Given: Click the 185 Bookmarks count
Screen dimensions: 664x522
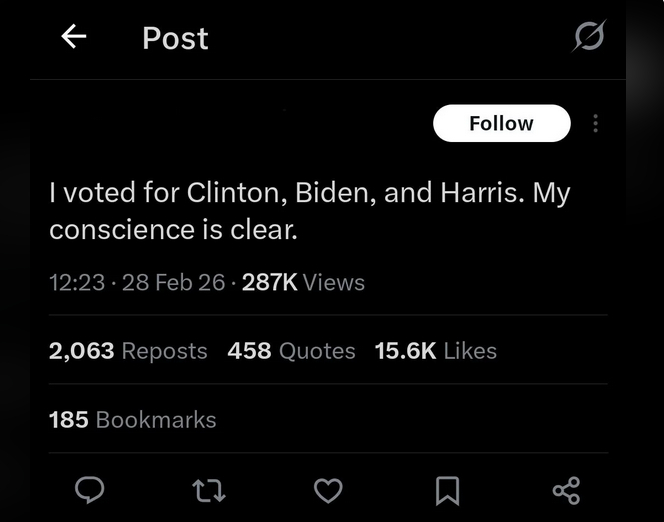Looking at the screenshot, I should [x=132, y=419].
